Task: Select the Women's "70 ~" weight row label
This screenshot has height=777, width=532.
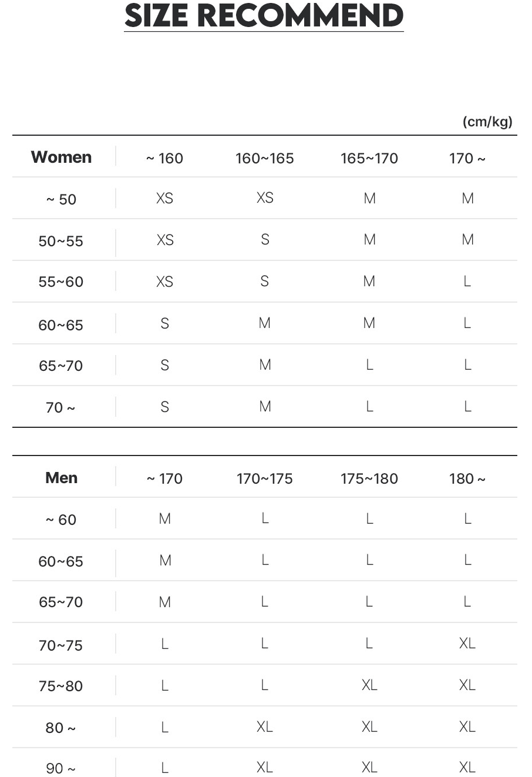Action: click(x=61, y=407)
